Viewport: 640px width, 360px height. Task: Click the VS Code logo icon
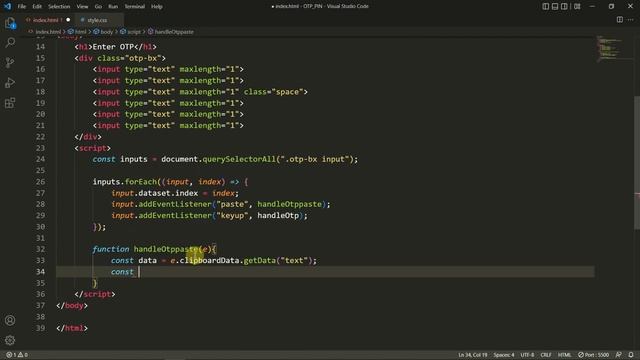tap(7, 6)
